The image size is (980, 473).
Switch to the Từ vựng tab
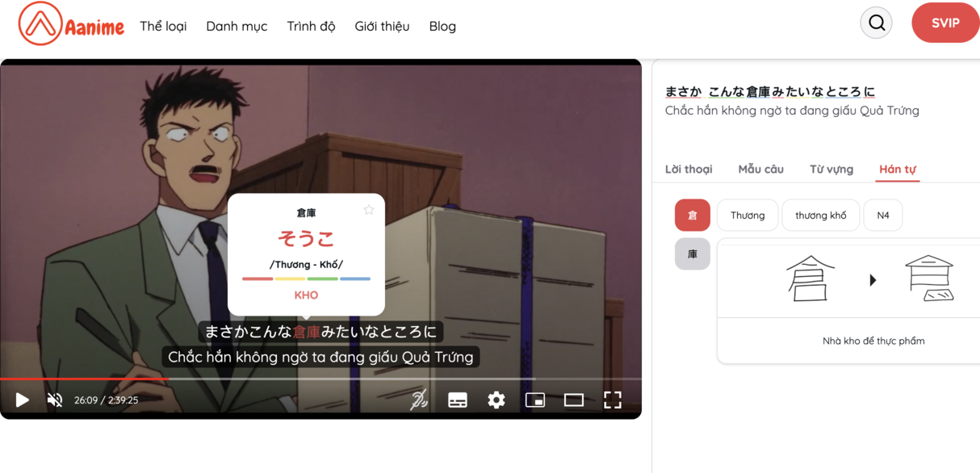click(x=831, y=169)
